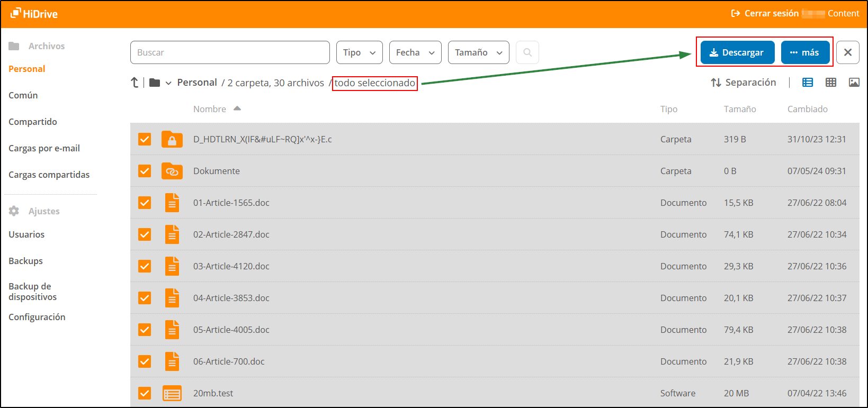Viewport: 868px width, 408px height.
Task: Open the más options button
Action: tap(805, 52)
